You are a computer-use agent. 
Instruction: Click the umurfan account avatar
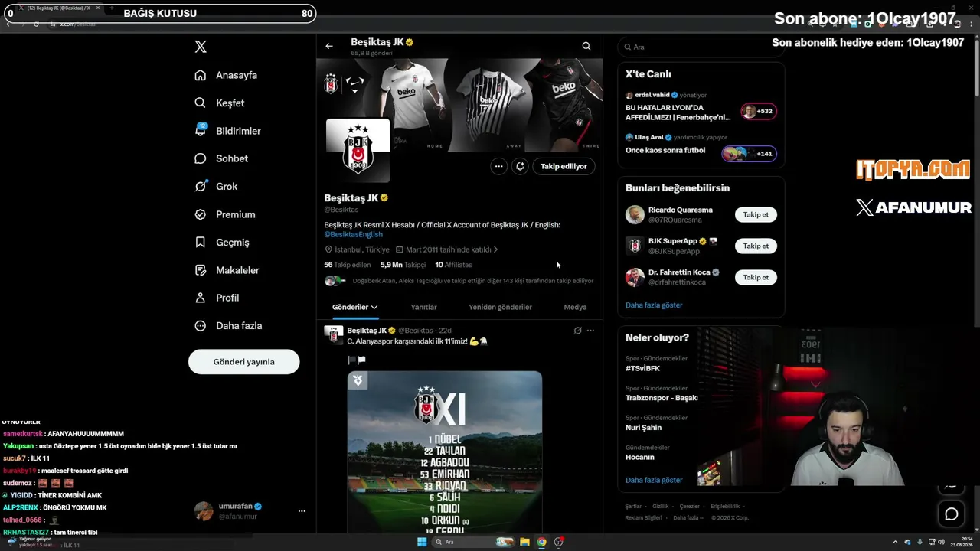click(203, 511)
